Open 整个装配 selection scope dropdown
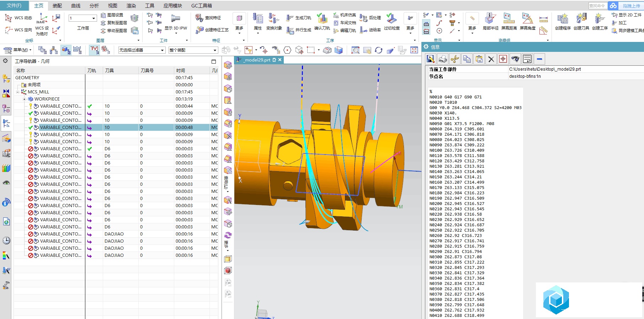This screenshot has height=319, width=644. [x=215, y=50]
